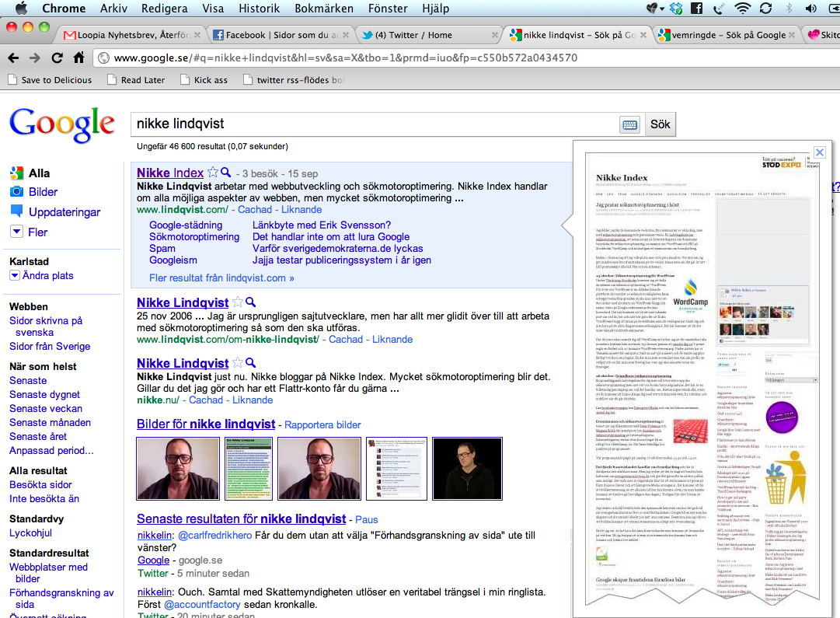This screenshot has width=840, height=618.
Task: Select the Alla search category
Action: pyautogui.click(x=39, y=173)
